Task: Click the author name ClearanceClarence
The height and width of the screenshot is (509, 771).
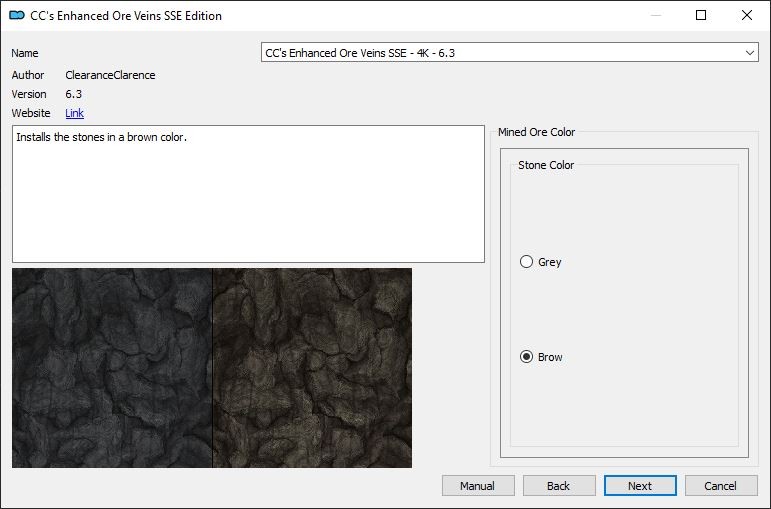Action: (110, 75)
